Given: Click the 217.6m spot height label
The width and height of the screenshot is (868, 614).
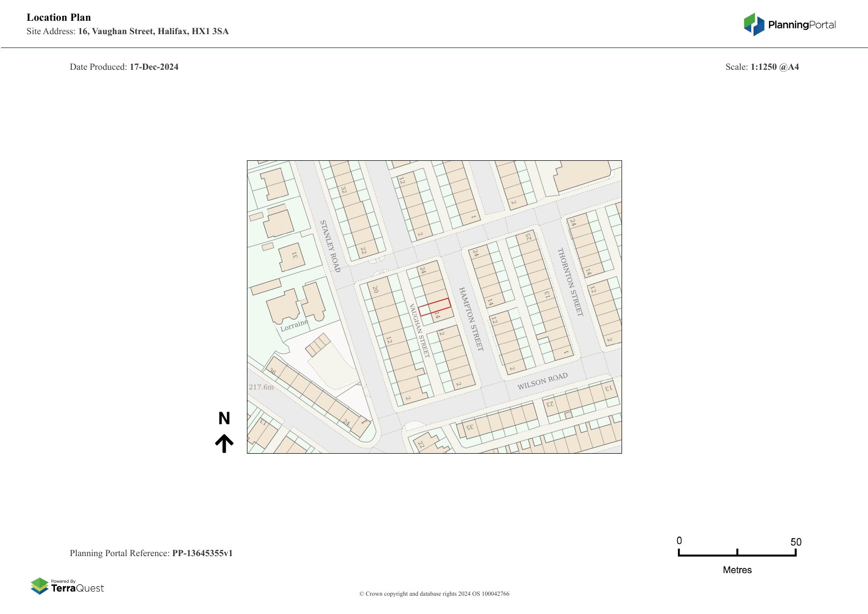Looking at the screenshot, I should 261,387.
